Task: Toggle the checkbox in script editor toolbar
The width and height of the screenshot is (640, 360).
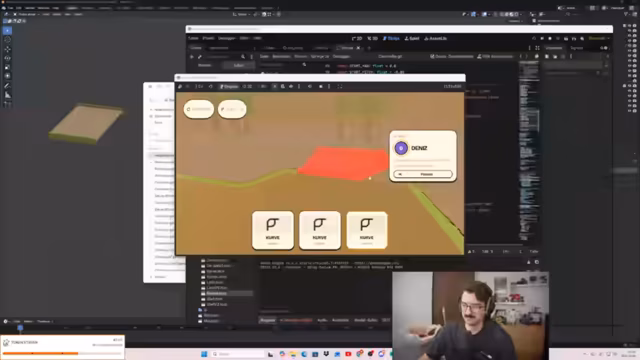Action: (432, 56)
